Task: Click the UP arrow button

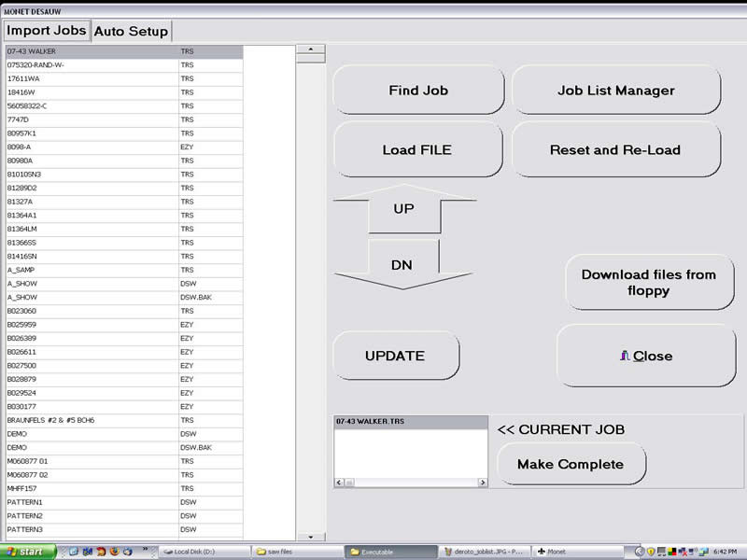Action: (403, 210)
